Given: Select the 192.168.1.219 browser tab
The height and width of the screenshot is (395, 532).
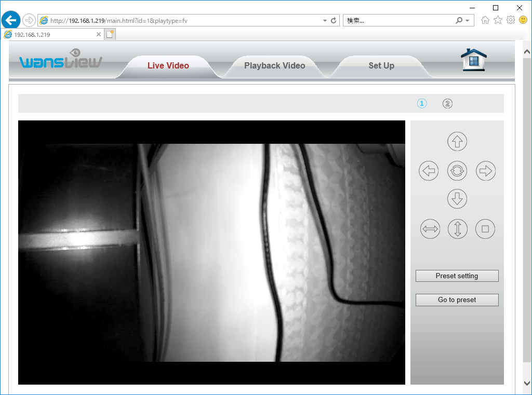Looking at the screenshot, I should click(x=52, y=34).
